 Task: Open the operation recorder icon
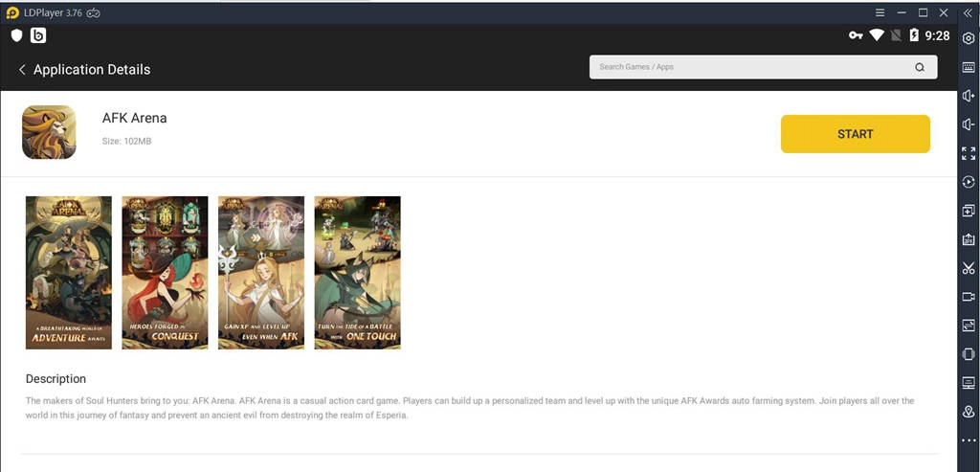pyautogui.click(x=969, y=182)
